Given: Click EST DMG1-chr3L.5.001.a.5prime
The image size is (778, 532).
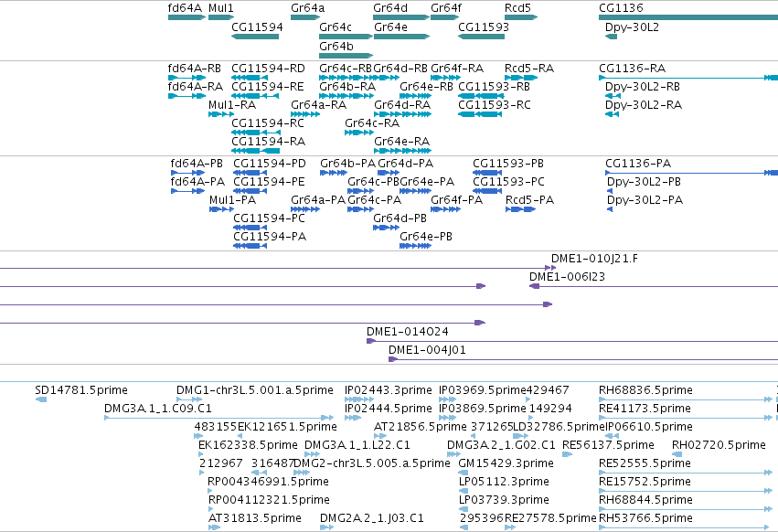Looking at the screenshot, I should coord(189,399).
